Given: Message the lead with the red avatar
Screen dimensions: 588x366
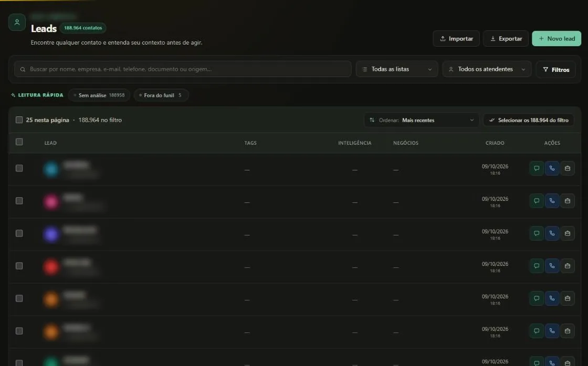Looking at the screenshot, I should click(537, 266).
